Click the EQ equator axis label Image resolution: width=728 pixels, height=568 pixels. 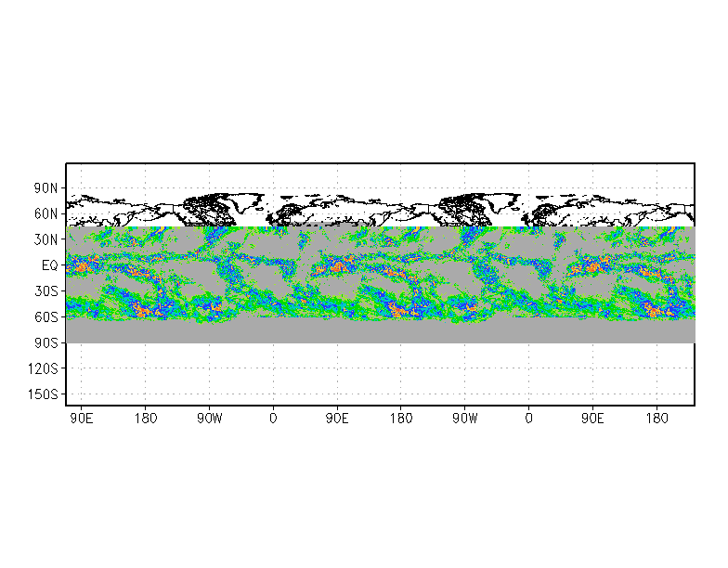[x=50, y=265]
